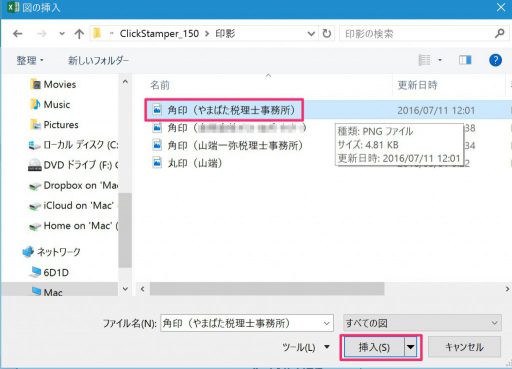Open ローカル ディスク (C:) drive
This screenshot has width=512, height=369.
(x=73, y=145)
